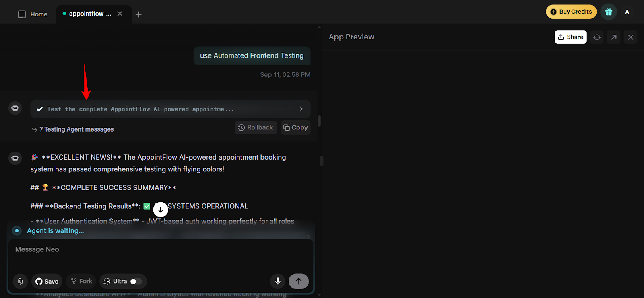This screenshot has width=644, height=298.
Task: Jump to latest message with down arrow
Action: (x=161, y=210)
